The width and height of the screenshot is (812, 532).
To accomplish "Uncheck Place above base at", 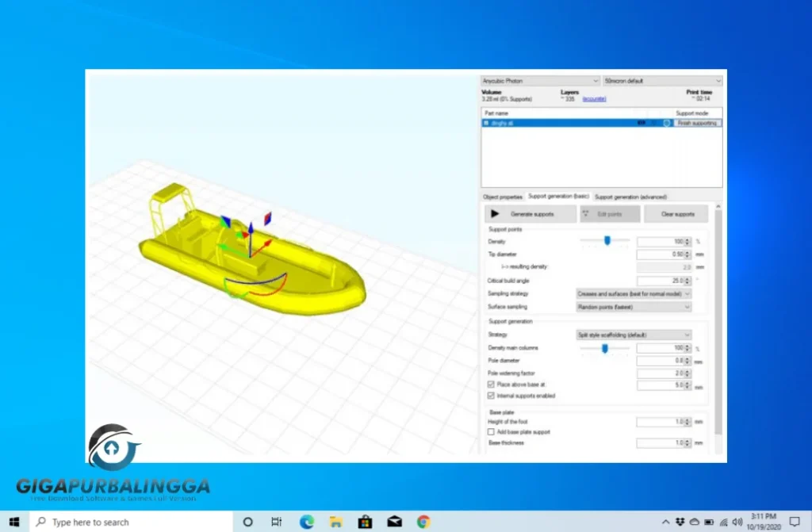I will pos(491,385).
